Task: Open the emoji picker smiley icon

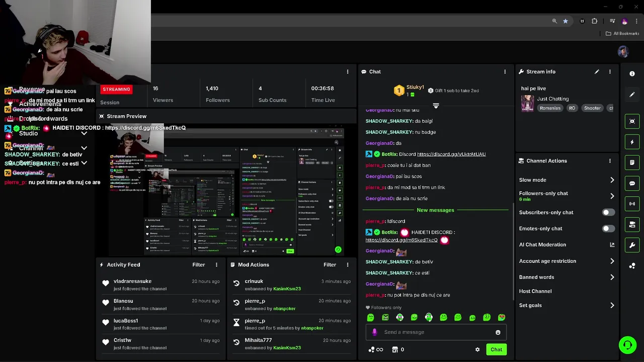Action: click(x=498, y=332)
